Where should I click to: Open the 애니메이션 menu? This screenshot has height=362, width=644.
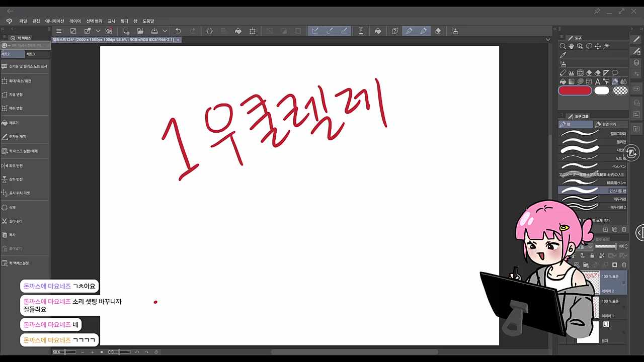(x=54, y=21)
